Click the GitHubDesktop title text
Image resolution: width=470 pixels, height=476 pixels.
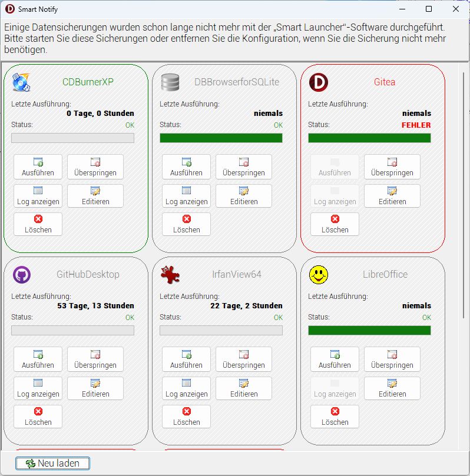[x=88, y=274]
